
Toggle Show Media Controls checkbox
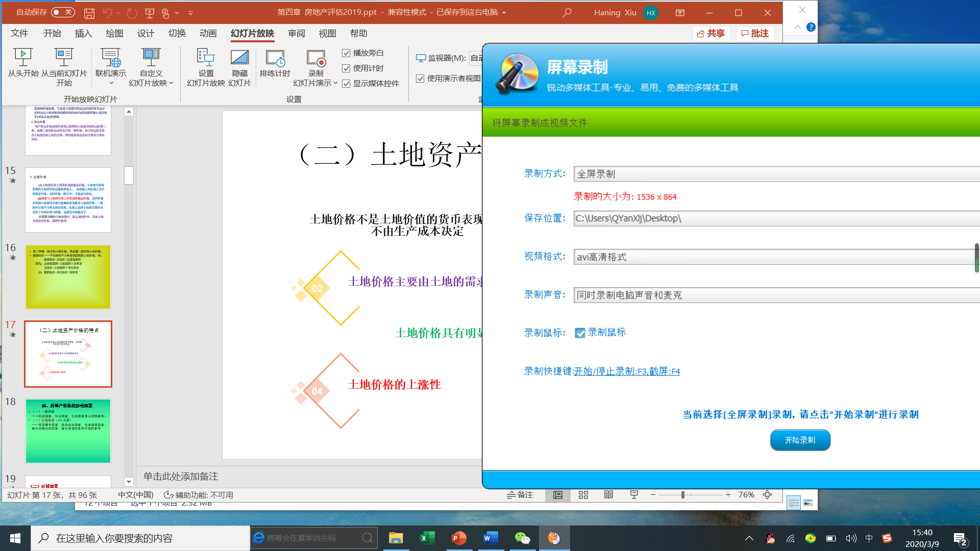coord(346,84)
